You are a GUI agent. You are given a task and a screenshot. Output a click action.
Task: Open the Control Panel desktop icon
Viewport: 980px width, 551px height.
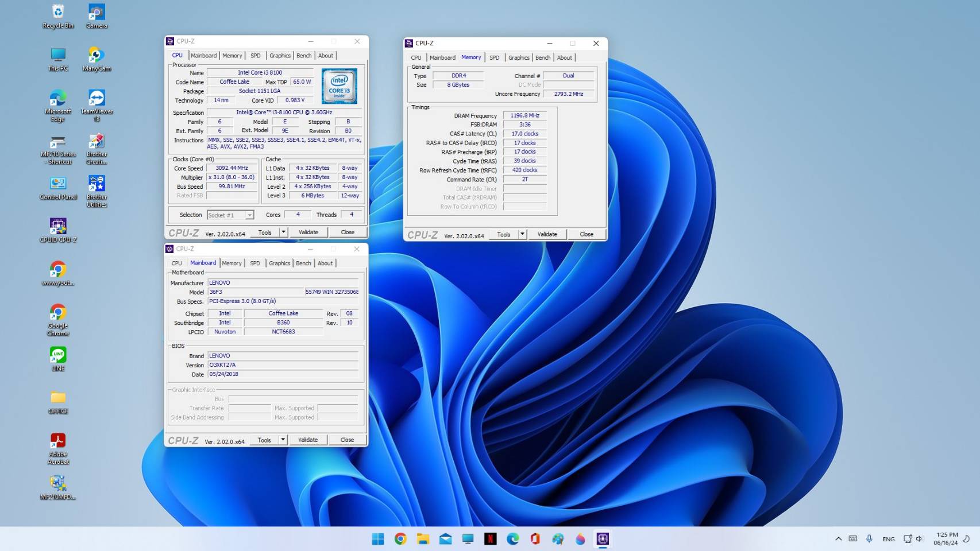[58, 188]
